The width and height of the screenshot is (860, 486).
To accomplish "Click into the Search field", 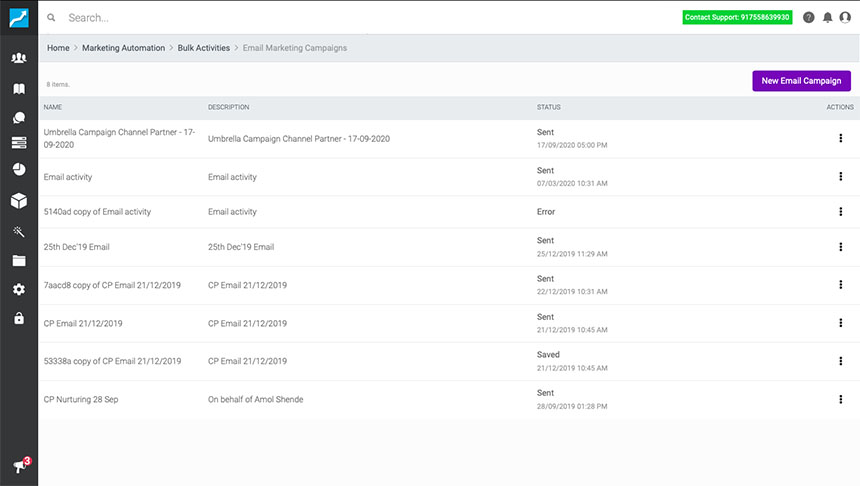I will coord(300,17).
